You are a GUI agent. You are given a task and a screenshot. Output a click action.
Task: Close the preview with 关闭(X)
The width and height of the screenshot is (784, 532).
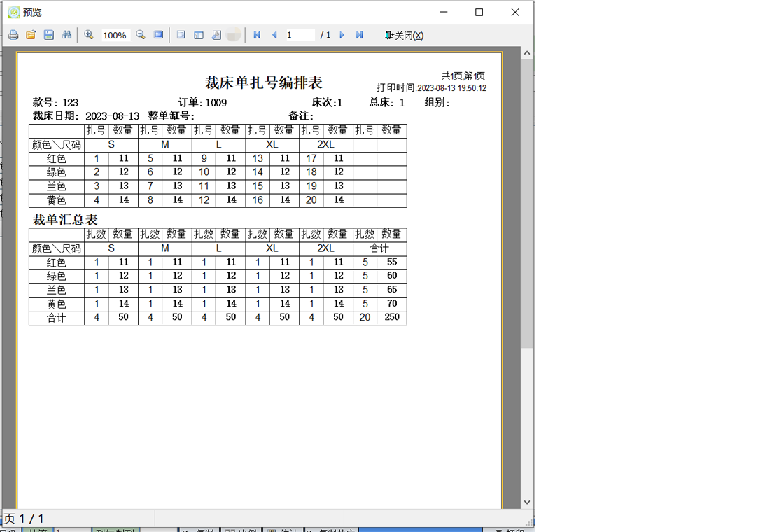point(404,34)
